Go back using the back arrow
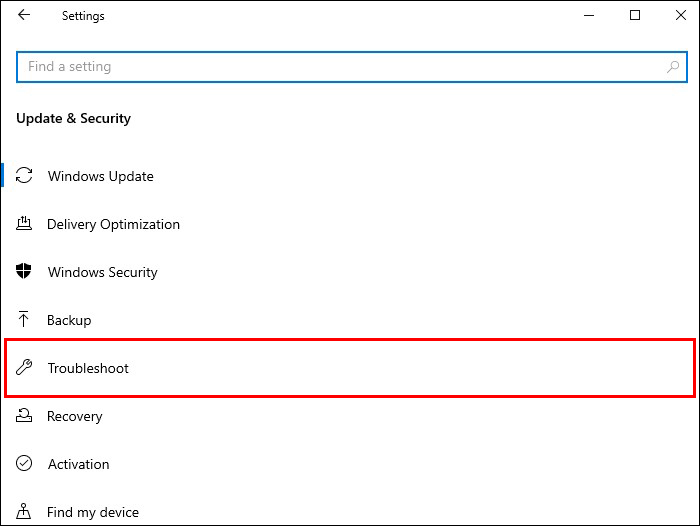The width and height of the screenshot is (700, 526). [x=24, y=16]
